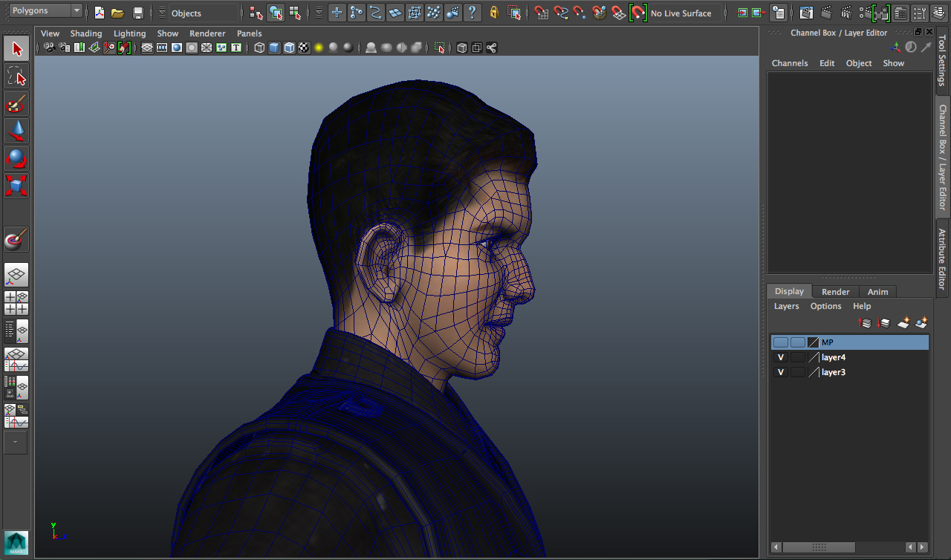Open the Polygons menu set dropdown
951x560 pixels.
pyautogui.click(x=45, y=10)
